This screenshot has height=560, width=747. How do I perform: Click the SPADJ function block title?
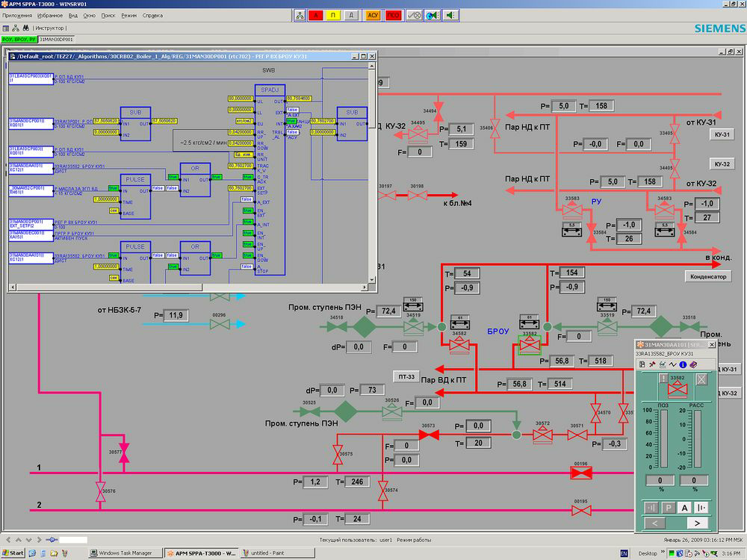click(x=270, y=90)
